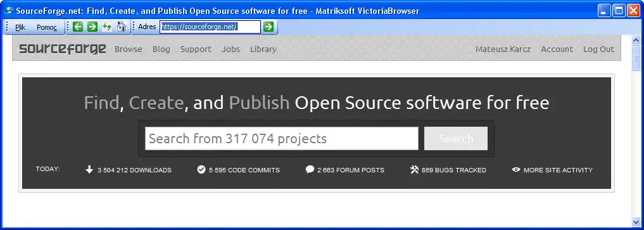Click the forum posts speech bubble icon
644x230 pixels.
click(310, 170)
